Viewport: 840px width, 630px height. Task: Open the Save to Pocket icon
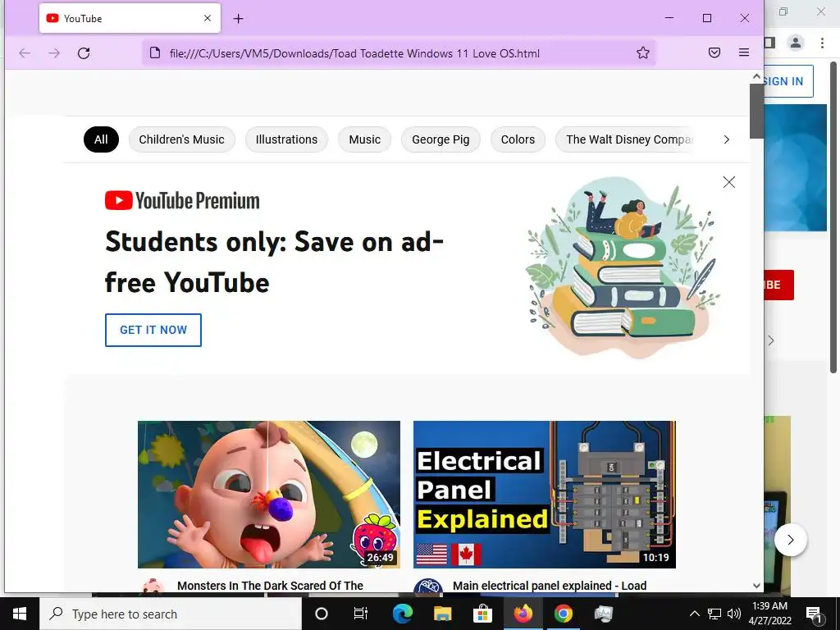coord(714,52)
